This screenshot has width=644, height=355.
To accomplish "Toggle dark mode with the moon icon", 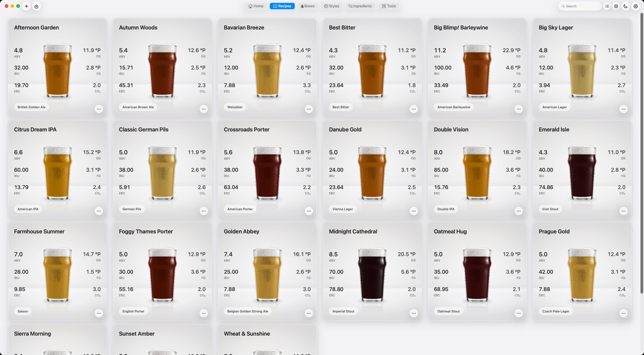I will point(625,6).
